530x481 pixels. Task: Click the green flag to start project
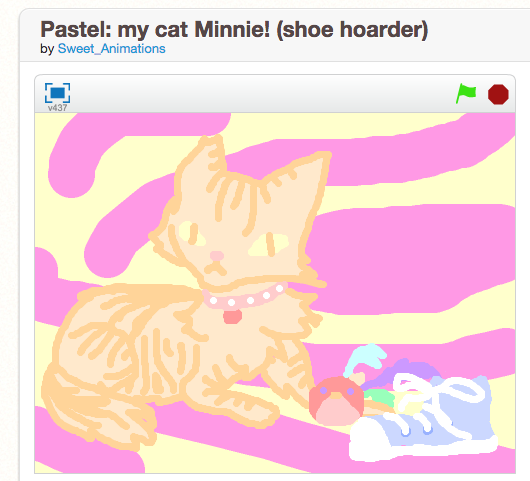click(x=466, y=93)
